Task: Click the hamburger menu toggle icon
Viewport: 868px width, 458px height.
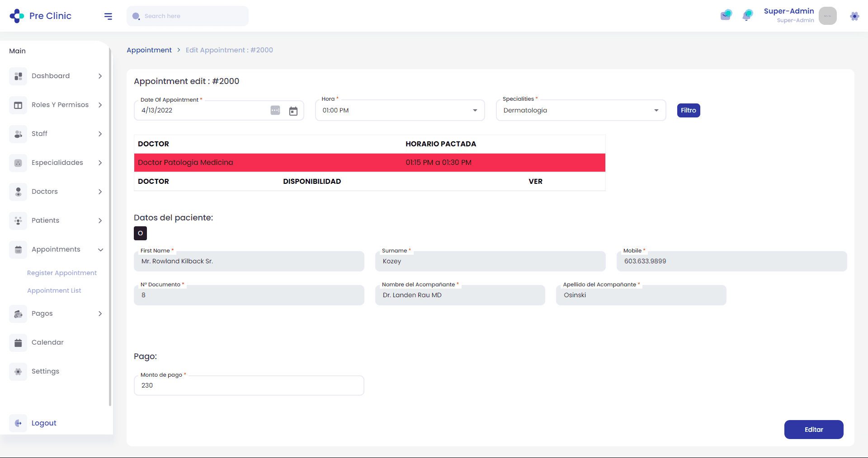Action: [108, 16]
